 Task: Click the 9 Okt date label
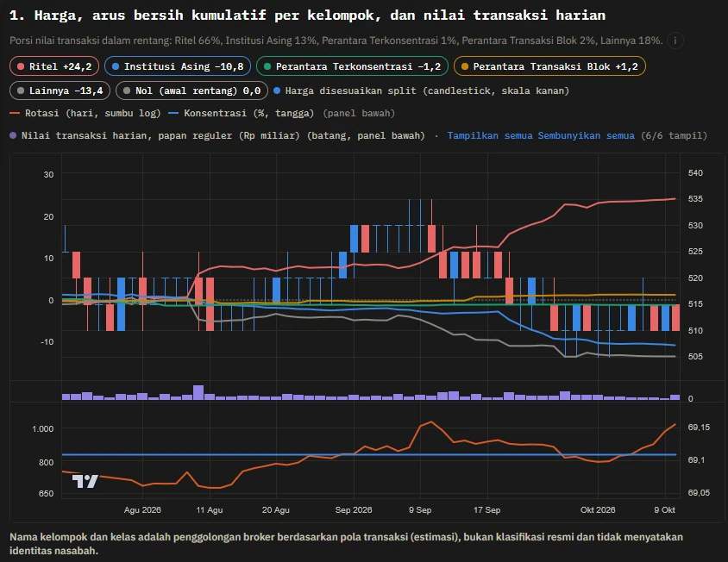pyautogui.click(x=665, y=510)
